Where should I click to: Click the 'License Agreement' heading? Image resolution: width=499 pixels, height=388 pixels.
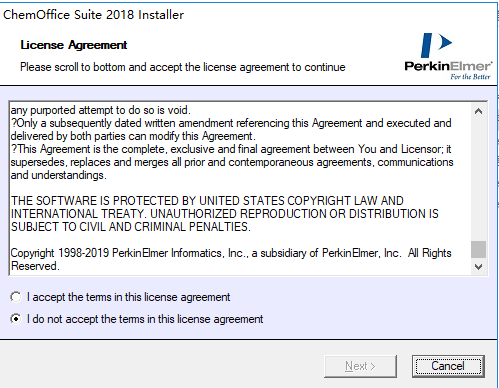74,45
